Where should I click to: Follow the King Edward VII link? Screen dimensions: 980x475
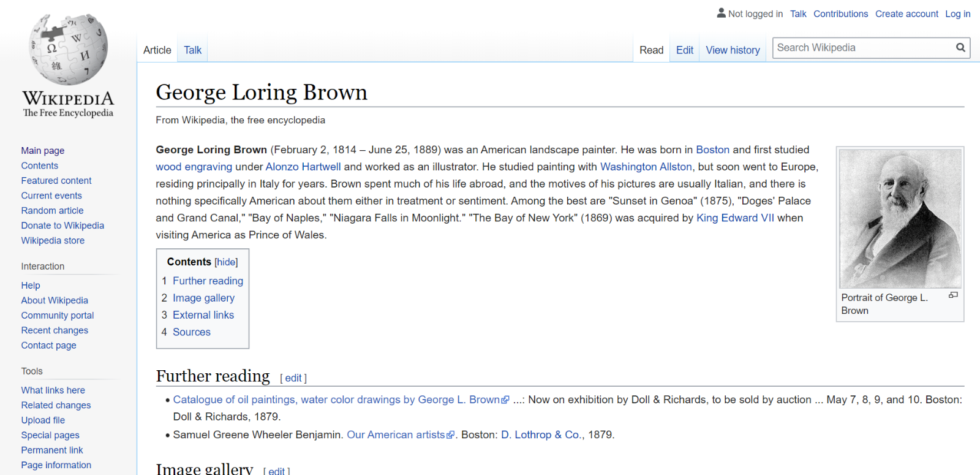(735, 218)
